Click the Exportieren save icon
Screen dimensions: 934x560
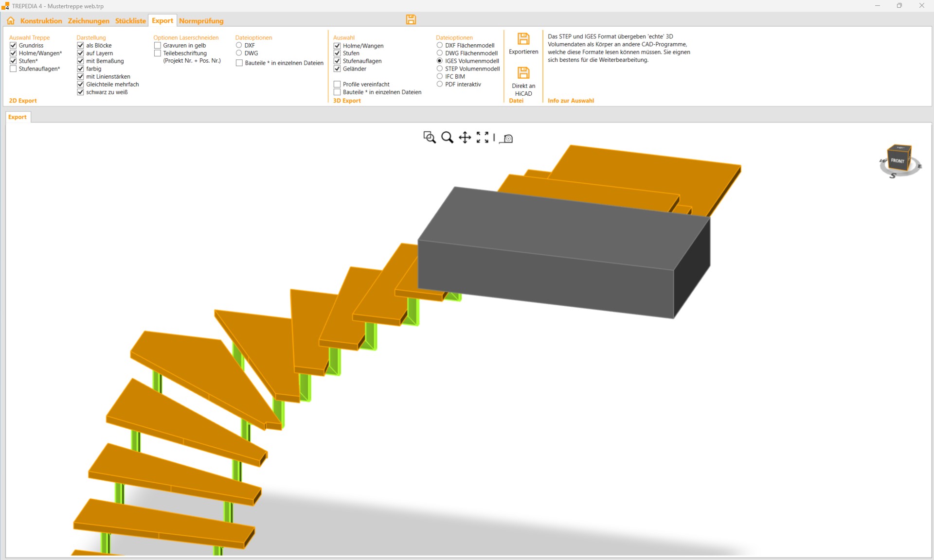point(523,39)
